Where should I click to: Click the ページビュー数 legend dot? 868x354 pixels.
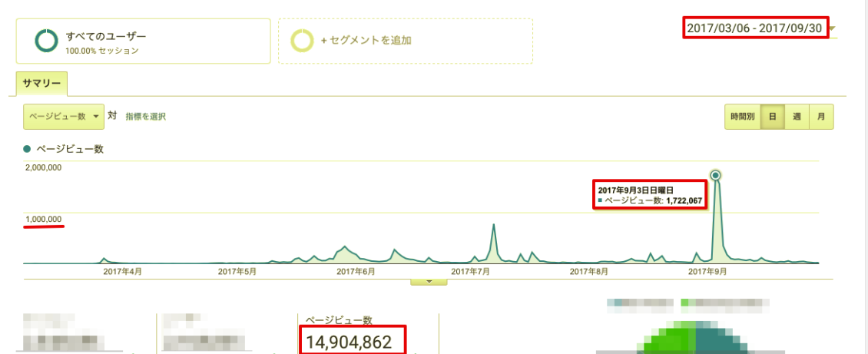(27, 149)
